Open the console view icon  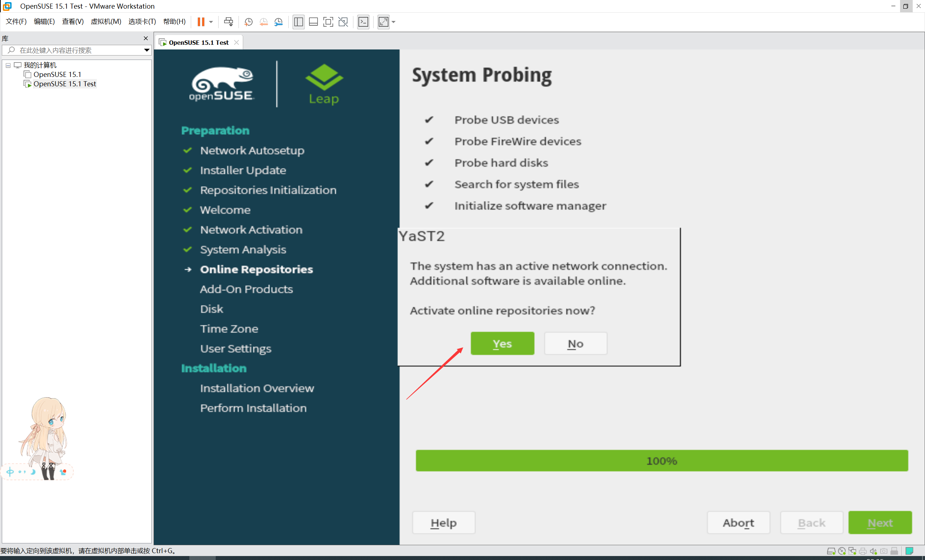coord(363,22)
